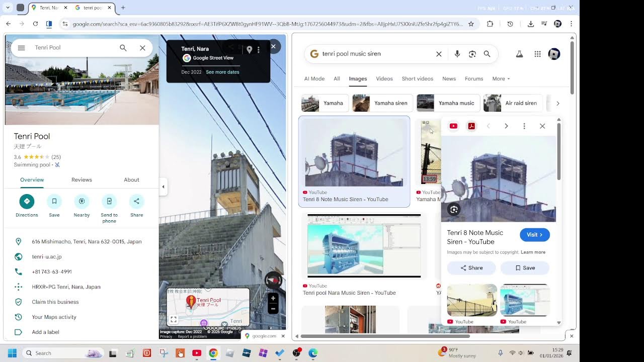Switch to Reviews tab for Tenri Pool
The width and height of the screenshot is (644, 362).
tap(82, 179)
